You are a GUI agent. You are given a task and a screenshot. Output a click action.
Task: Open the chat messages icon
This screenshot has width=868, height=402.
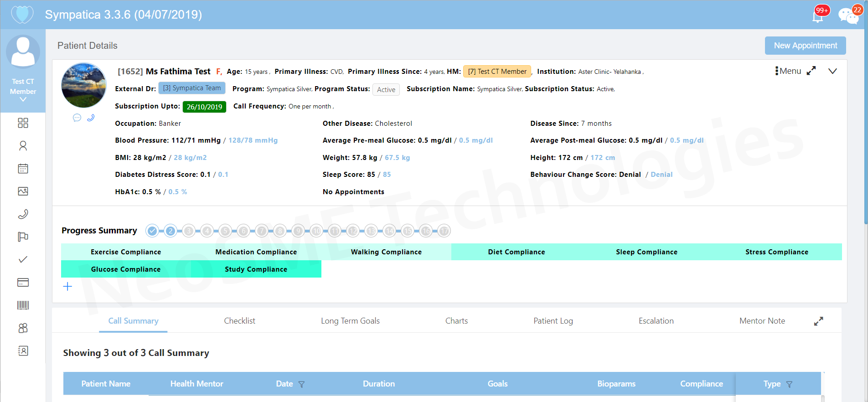point(847,16)
